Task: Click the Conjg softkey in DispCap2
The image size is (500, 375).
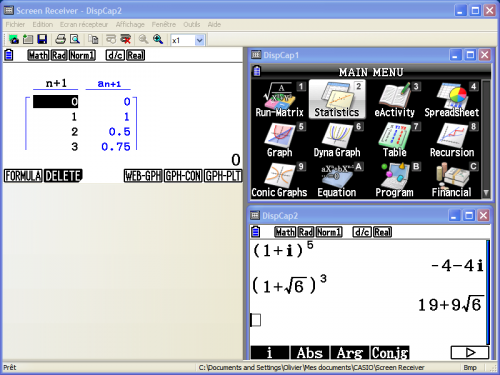Action: pyautogui.click(x=390, y=353)
